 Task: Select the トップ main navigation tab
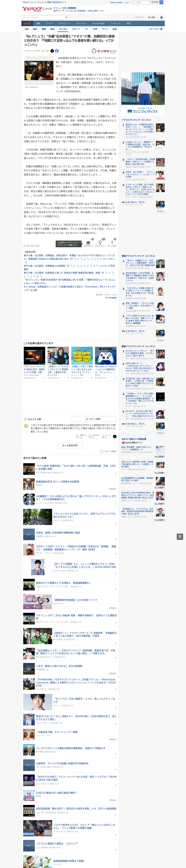[27, 24]
